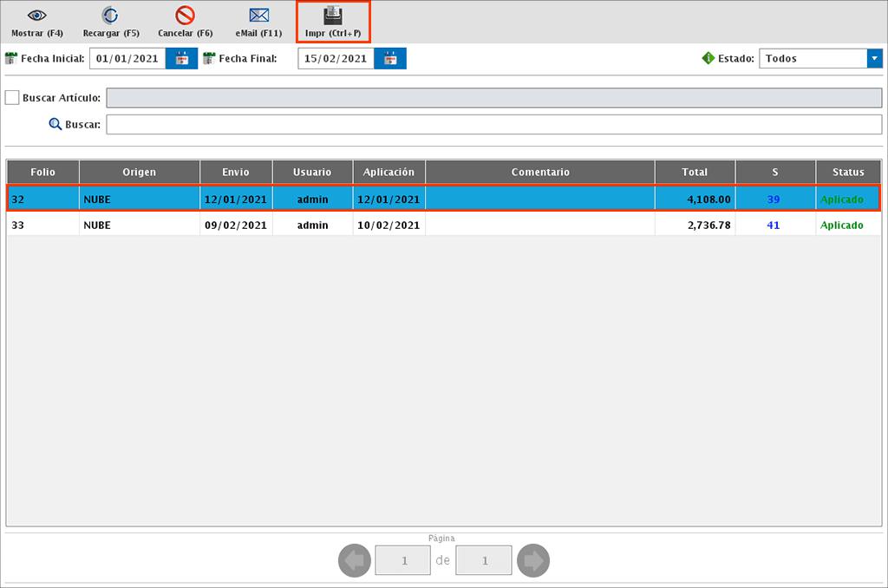Click the Buscar search text field
Viewport: 888px width, 588px height.
point(493,125)
